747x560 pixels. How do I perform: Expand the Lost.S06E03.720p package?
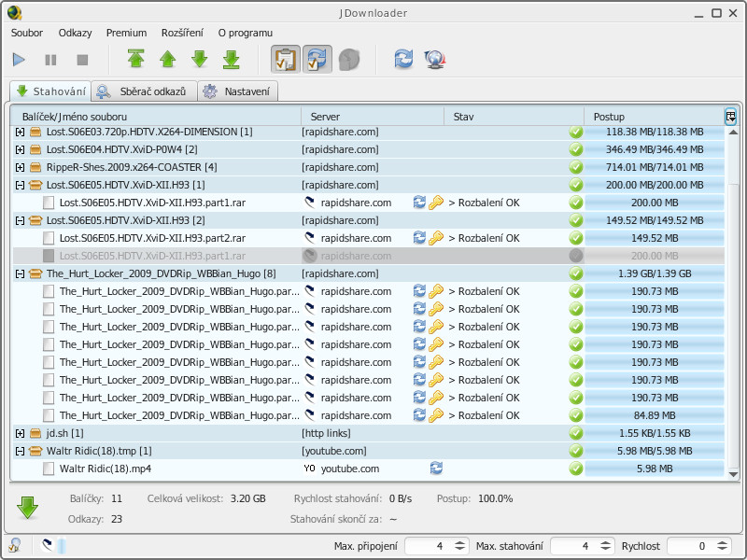[x=20, y=132]
